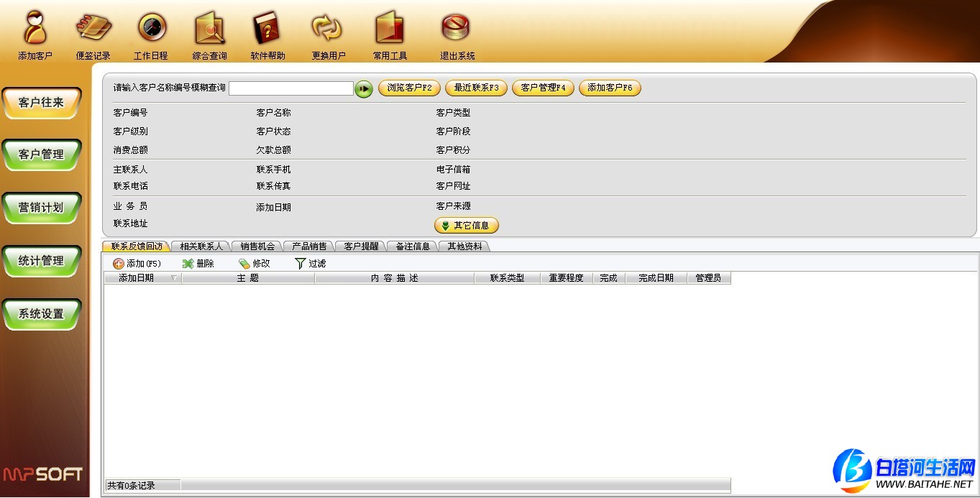Click 管理员 column header

tap(709, 278)
